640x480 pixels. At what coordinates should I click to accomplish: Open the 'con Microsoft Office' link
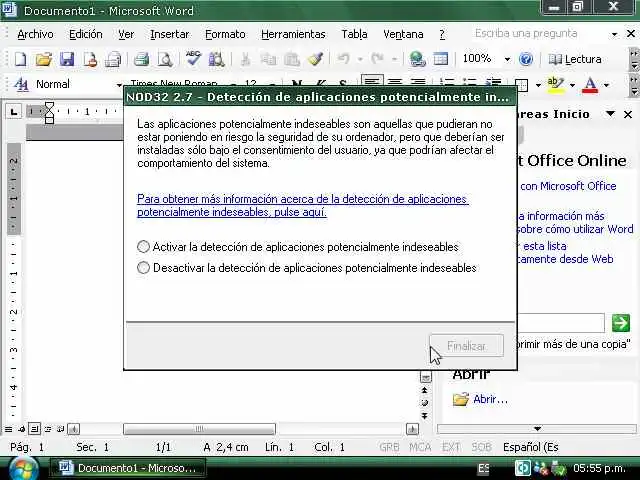568,186
